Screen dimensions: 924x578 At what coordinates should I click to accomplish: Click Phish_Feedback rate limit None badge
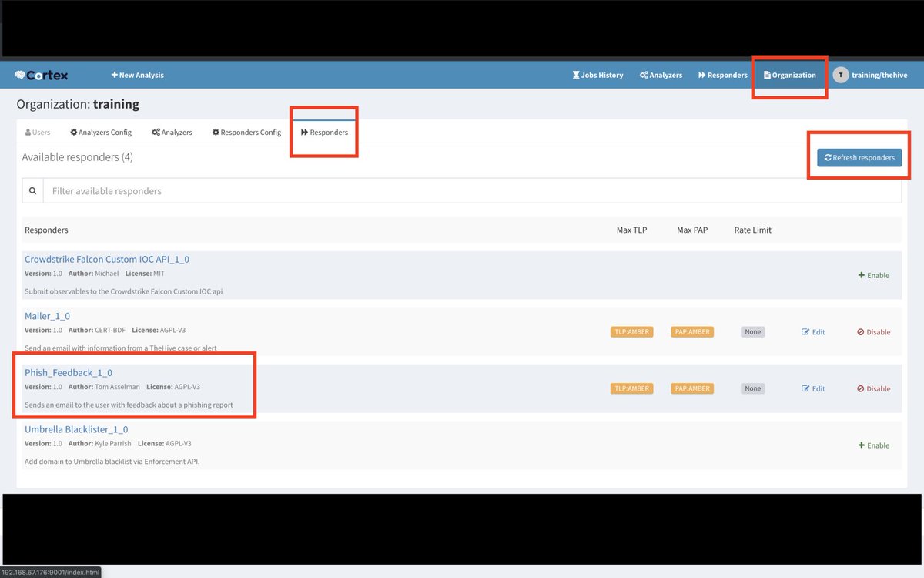[752, 388]
